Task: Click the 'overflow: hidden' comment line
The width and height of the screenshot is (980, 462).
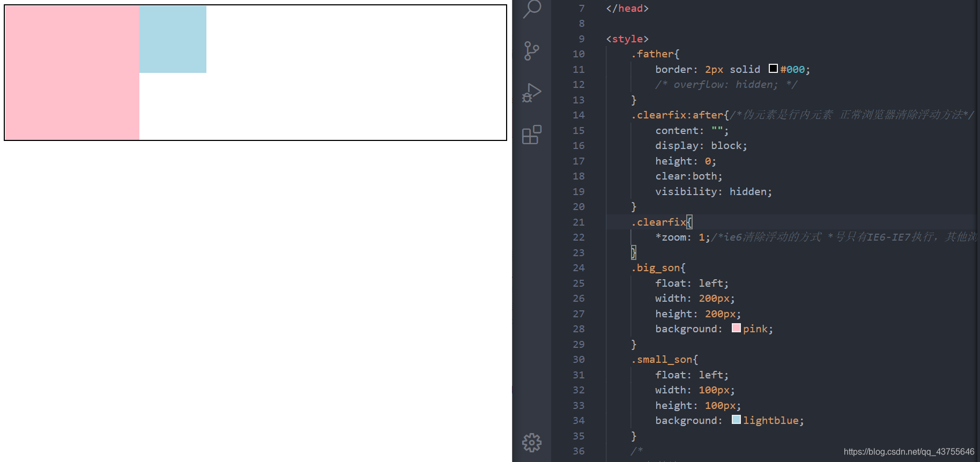Action: pyautogui.click(x=726, y=85)
